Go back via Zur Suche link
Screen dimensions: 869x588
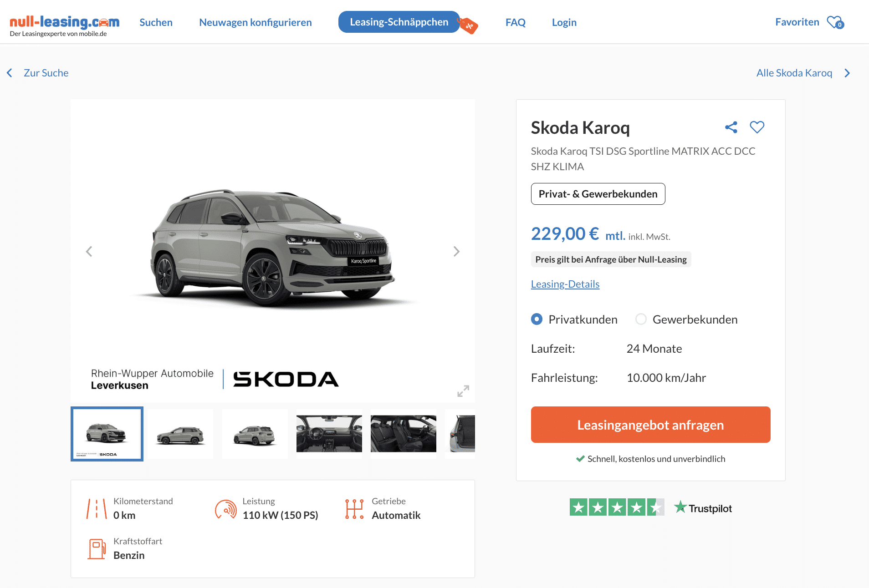(46, 73)
